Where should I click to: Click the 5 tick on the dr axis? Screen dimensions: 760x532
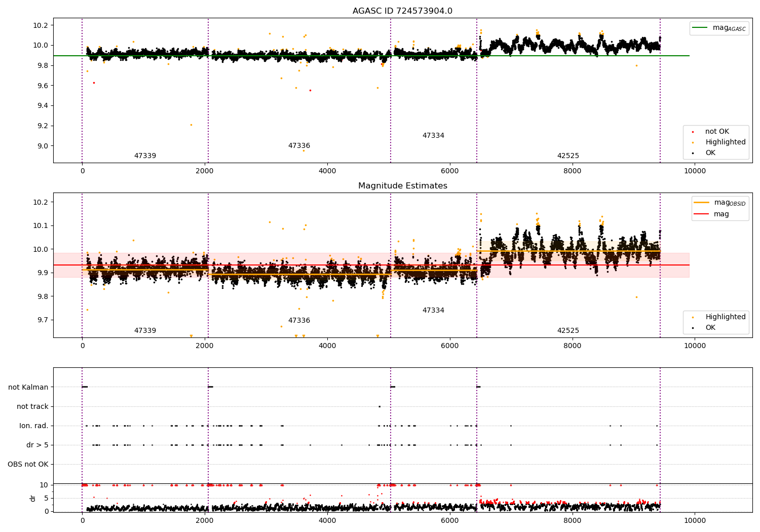point(46,498)
